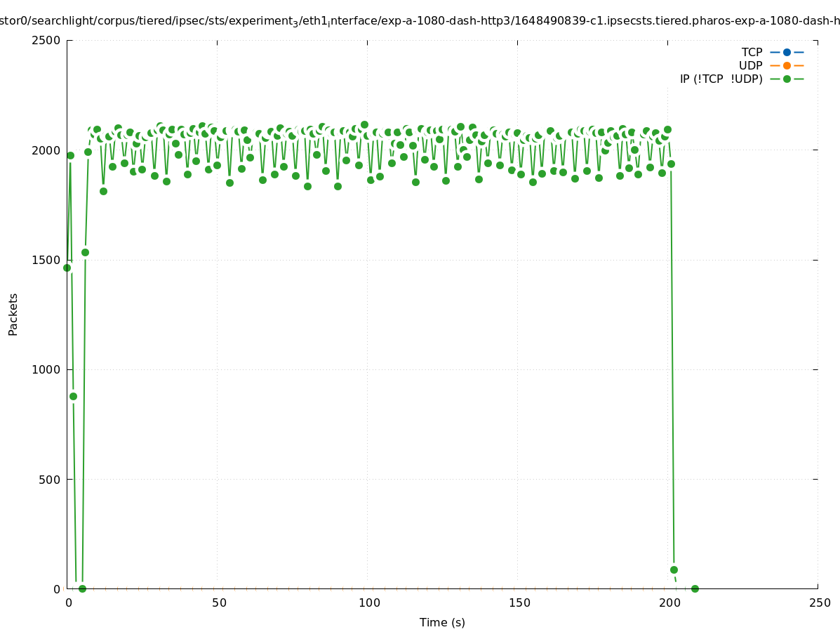Screen dimensions: 840x632
Task: Click the 250 tick label on x-axis
Action: point(819,603)
